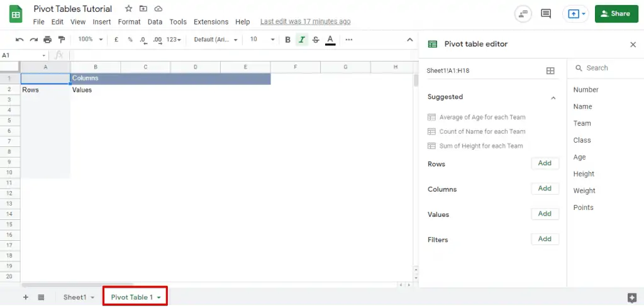This screenshot has width=644, height=308.
Task: Redo the last action
Action: coord(34,40)
